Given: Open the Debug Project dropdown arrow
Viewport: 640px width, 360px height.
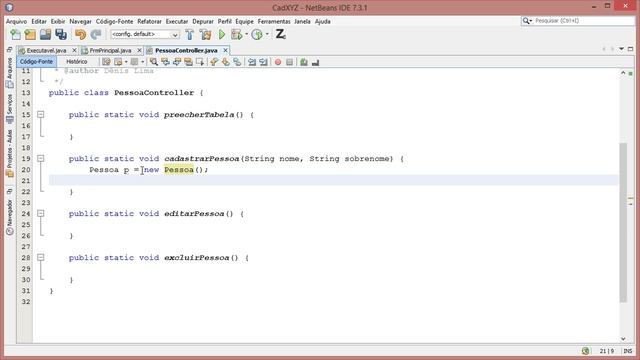Looking at the screenshot, I should (247, 34).
